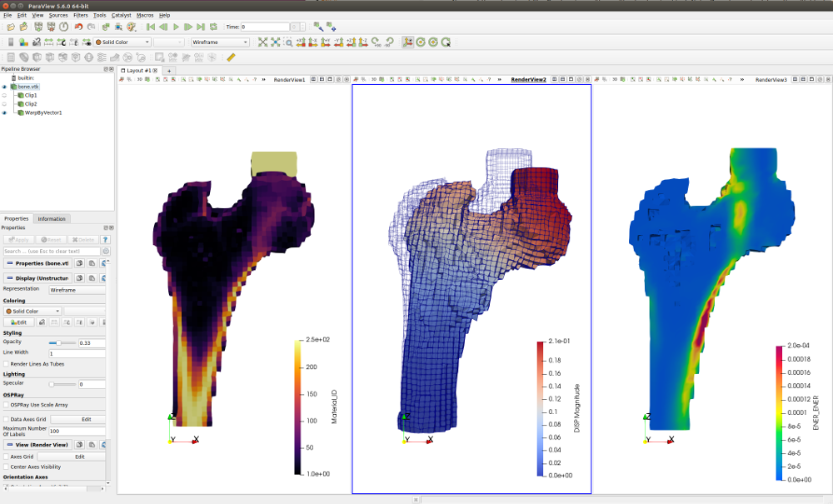This screenshot has height=504, width=833.
Task: Set view direction to -Z
Action: 363,42
